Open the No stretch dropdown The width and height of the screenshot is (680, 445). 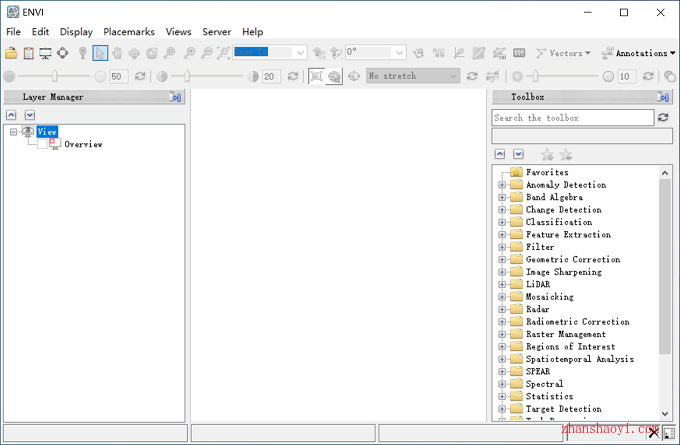pyautogui.click(x=453, y=76)
